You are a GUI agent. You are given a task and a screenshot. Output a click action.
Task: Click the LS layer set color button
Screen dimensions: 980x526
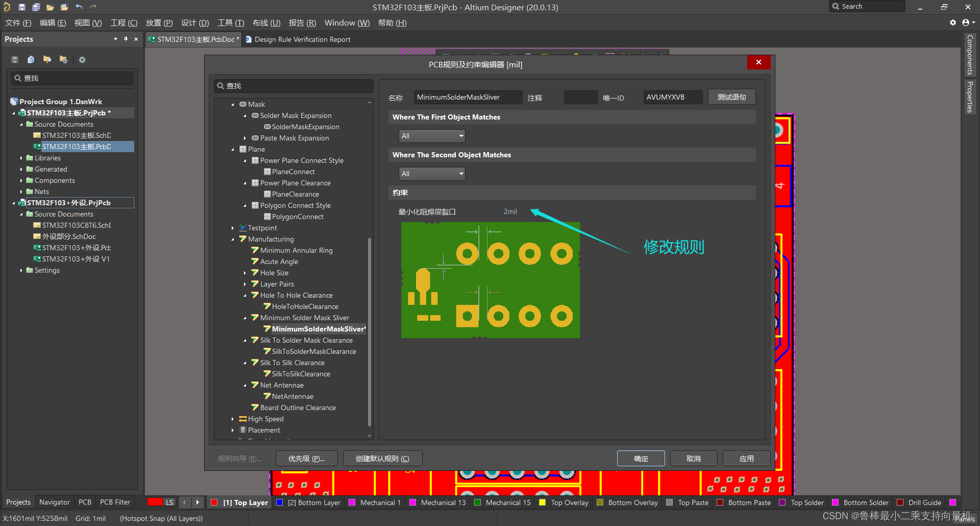161,502
